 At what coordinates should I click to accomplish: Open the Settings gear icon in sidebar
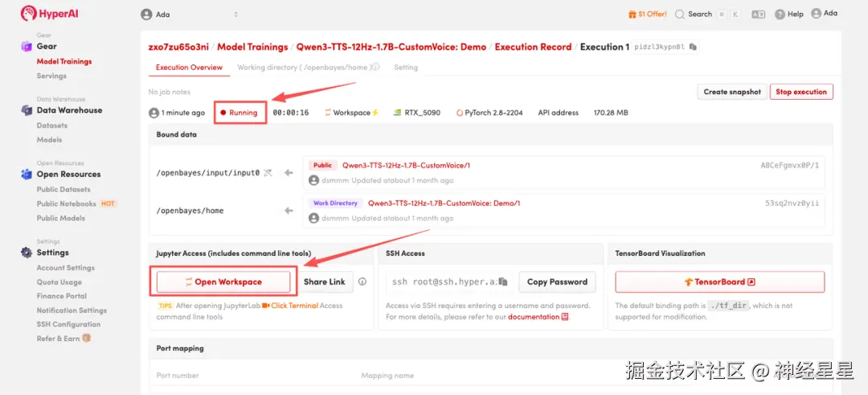coord(27,253)
